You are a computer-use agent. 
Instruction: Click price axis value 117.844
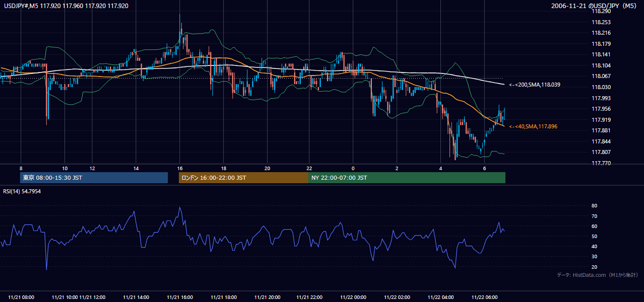pos(601,141)
